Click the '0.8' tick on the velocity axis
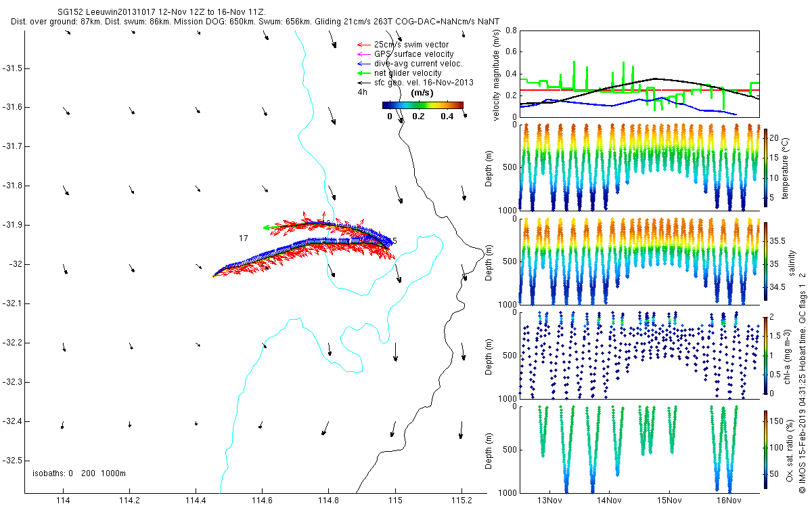The width and height of the screenshot is (812, 508). coord(511,30)
